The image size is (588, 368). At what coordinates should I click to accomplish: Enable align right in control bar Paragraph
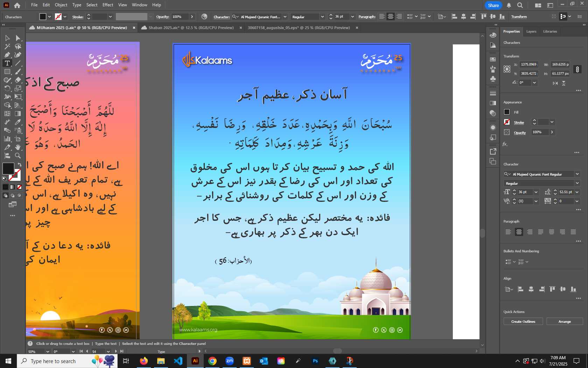click(x=399, y=16)
